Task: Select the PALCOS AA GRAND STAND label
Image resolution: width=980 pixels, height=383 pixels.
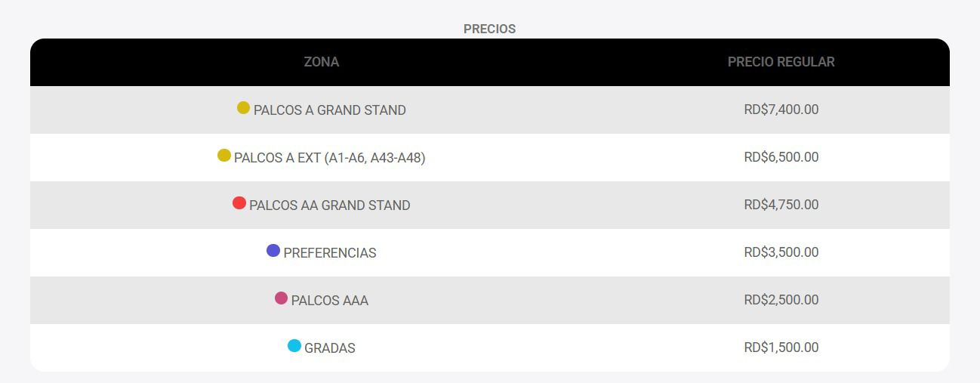Action: (329, 205)
